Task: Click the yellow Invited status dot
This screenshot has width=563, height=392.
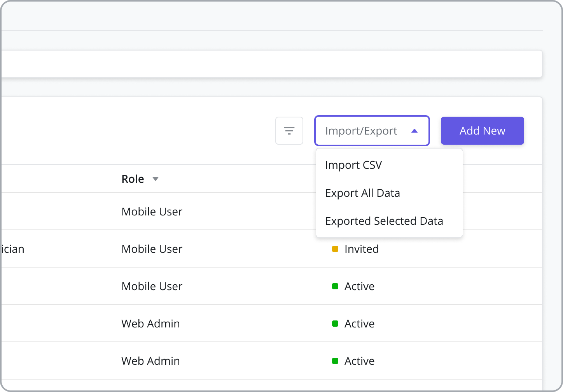Action: pos(335,249)
